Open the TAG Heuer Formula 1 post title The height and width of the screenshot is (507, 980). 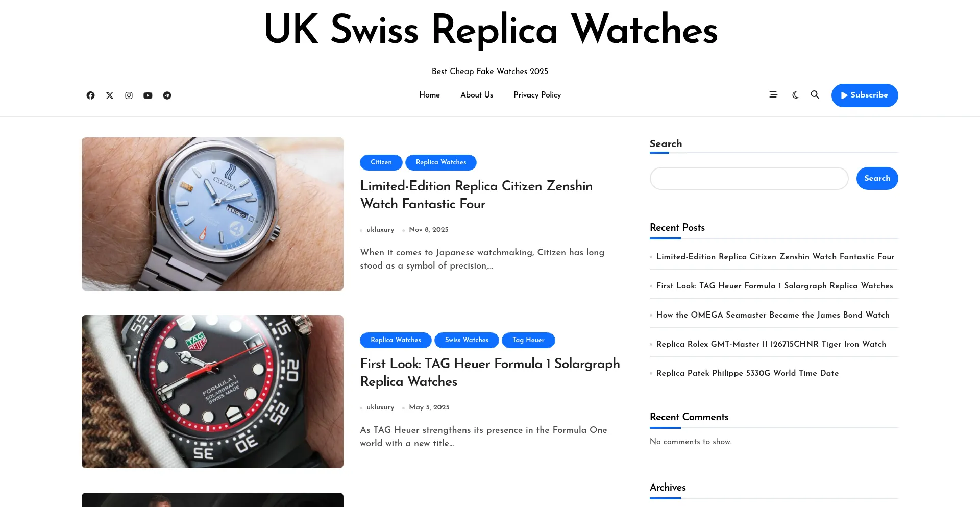(x=490, y=373)
